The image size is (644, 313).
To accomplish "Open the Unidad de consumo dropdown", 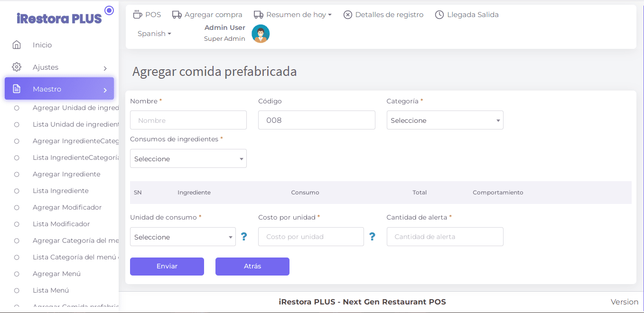I will pos(183,237).
